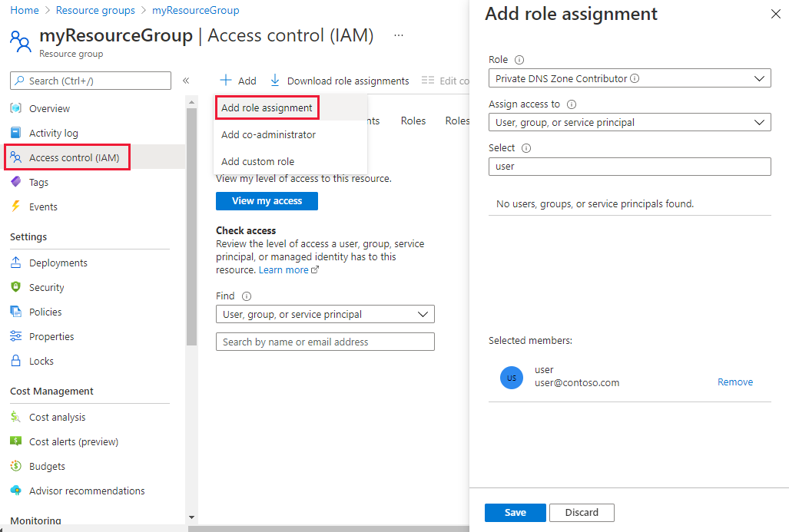
Task: Switch to the Roles tab
Action: point(413,121)
